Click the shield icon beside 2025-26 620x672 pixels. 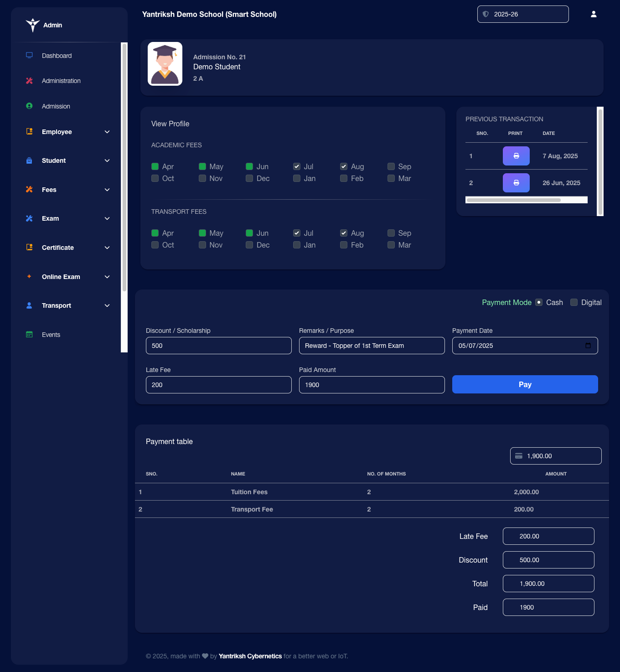pos(485,14)
